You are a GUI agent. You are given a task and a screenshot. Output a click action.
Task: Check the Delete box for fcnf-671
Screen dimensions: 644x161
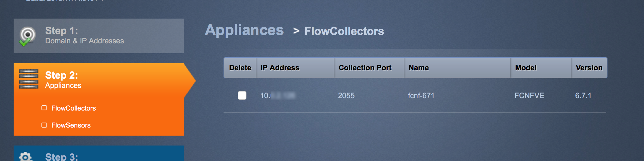(242, 95)
